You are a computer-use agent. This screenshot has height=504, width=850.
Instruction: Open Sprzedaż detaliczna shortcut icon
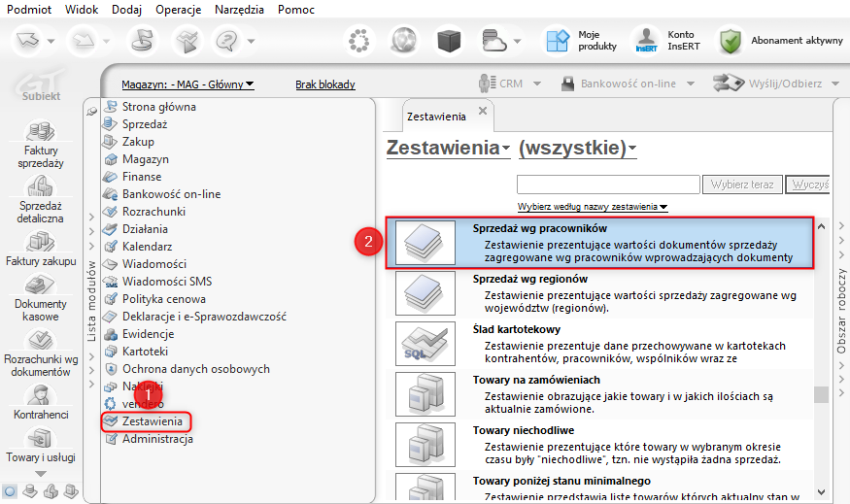[41, 187]
